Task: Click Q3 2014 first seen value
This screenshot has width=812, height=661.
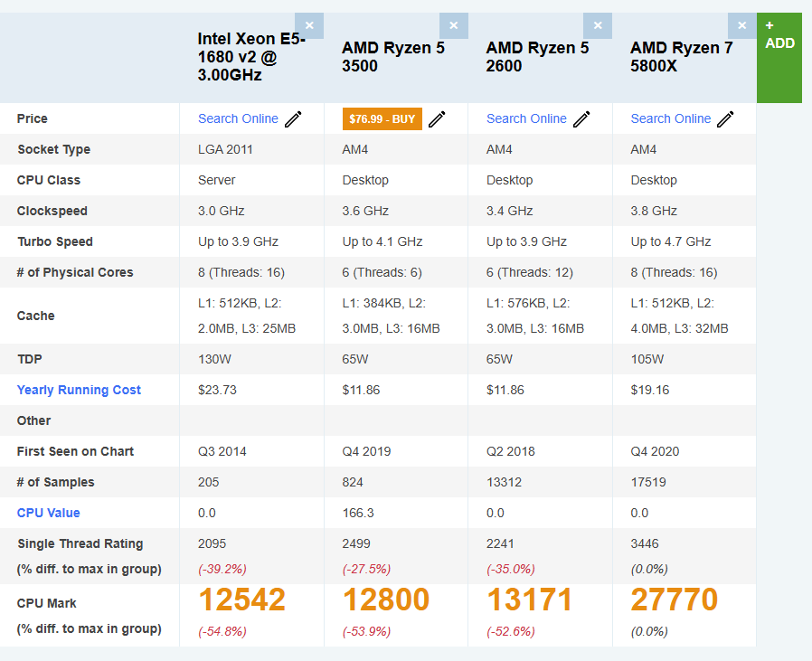Action: coord(222,452)
